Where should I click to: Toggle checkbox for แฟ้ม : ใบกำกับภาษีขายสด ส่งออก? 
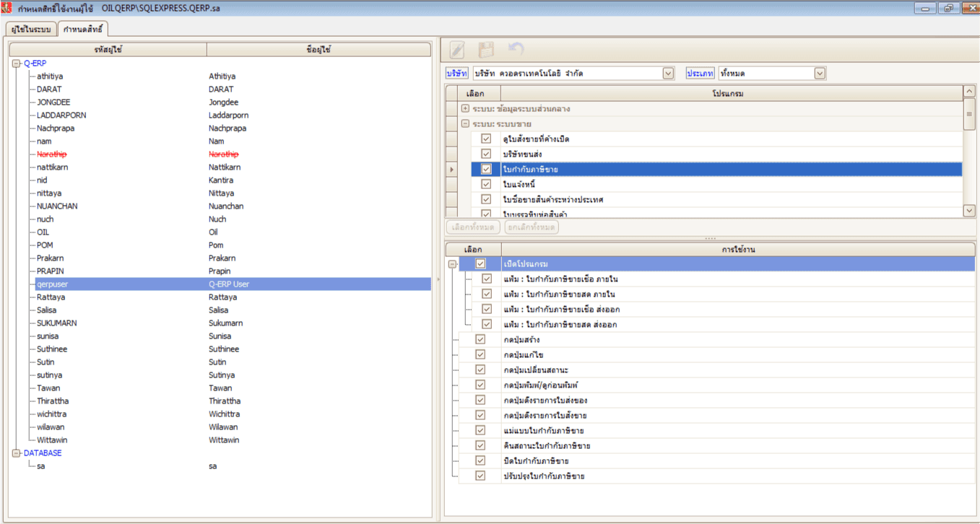487,324
